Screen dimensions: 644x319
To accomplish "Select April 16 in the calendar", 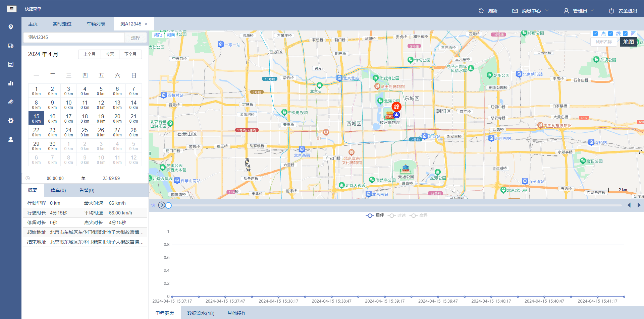I will 52,118.
